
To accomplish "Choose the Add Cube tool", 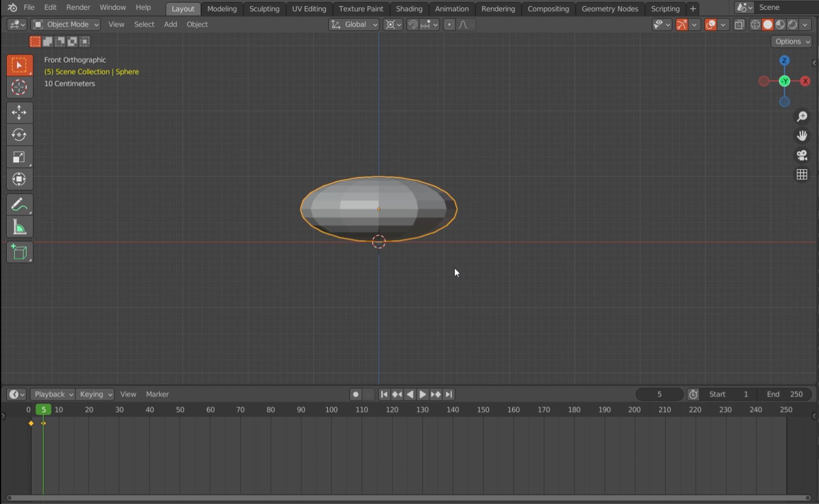I will (x=19, y=252).
